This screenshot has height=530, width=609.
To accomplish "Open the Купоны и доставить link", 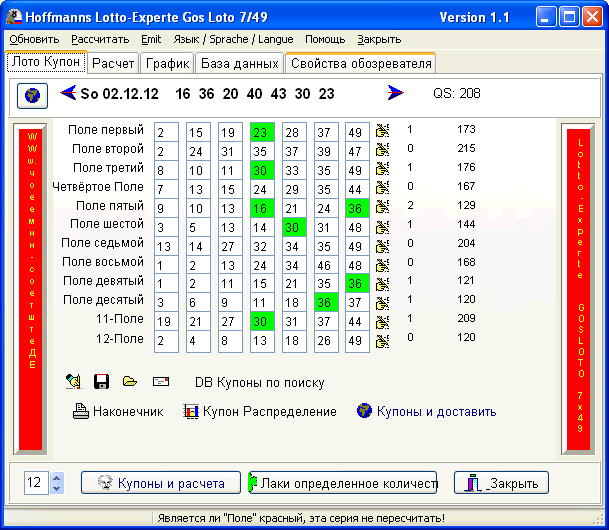I will point(437,412).
